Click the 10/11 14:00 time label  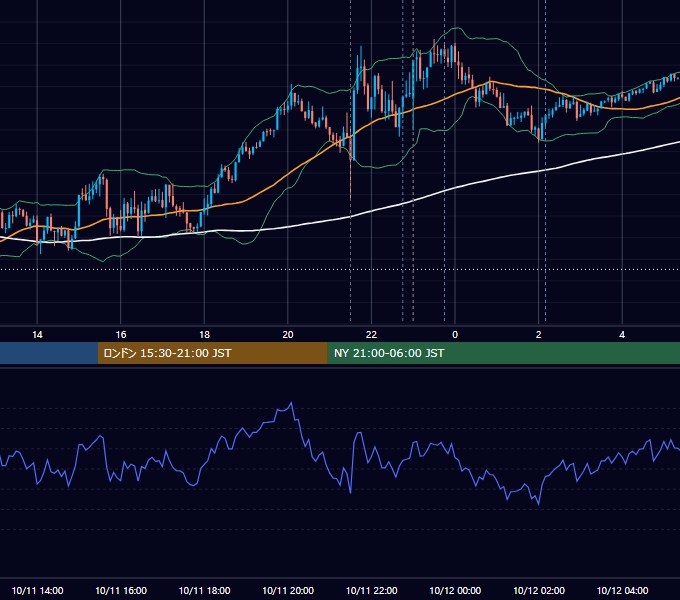[37, 590]
